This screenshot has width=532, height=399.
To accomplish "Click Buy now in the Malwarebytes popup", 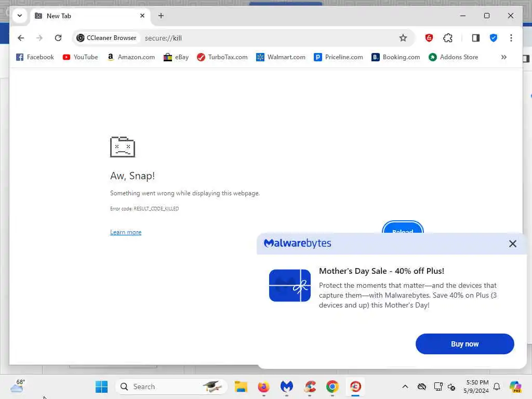I will coord(464,344).
